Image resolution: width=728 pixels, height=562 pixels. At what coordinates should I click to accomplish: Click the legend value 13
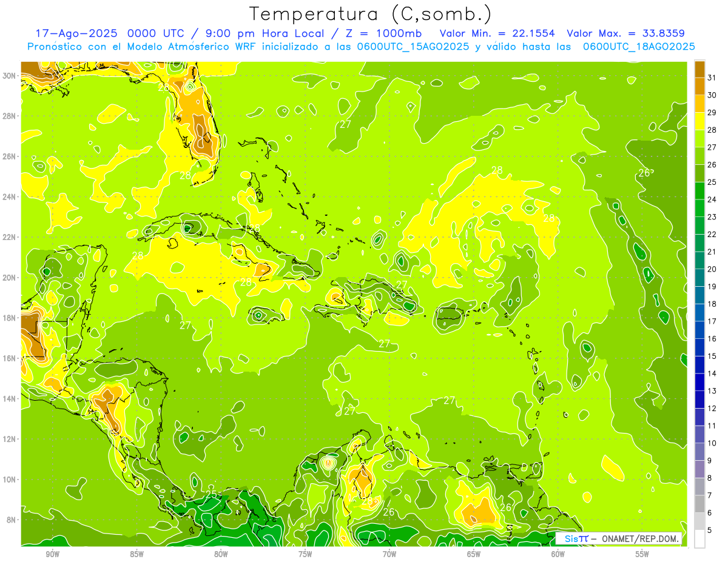712,391
